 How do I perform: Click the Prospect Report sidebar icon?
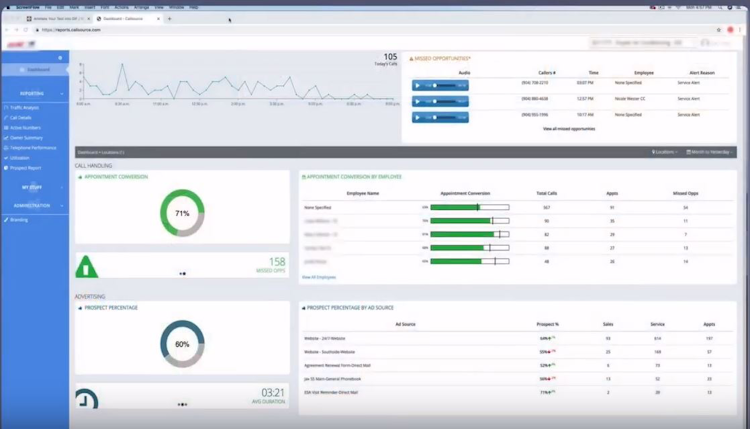[x=6, y=168]
